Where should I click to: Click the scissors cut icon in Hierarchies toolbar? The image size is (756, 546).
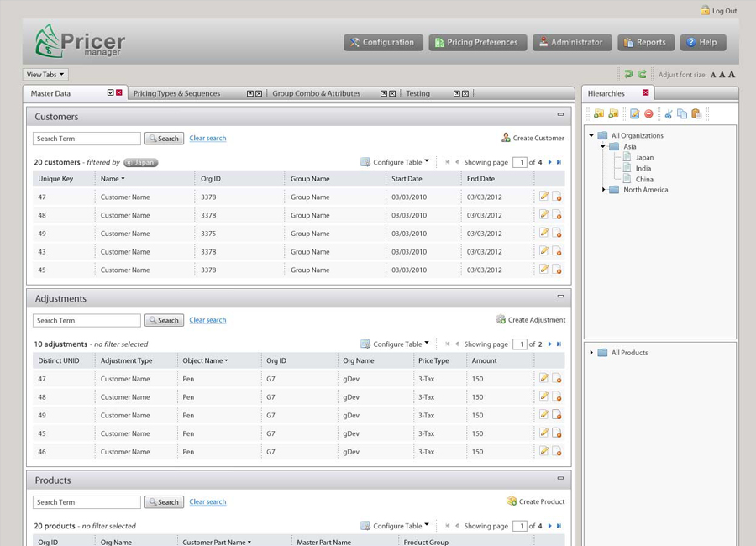[669, 113]
